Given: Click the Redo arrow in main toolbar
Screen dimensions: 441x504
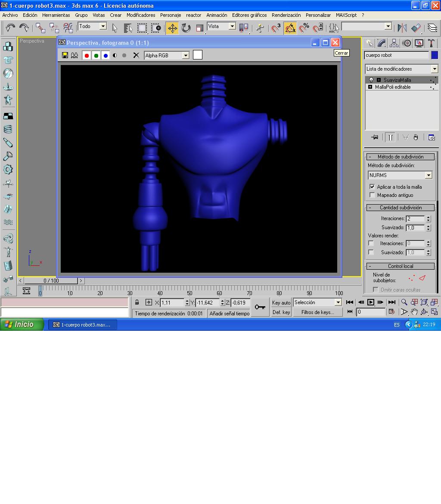Looking at the screenshot, I should 24,28.
